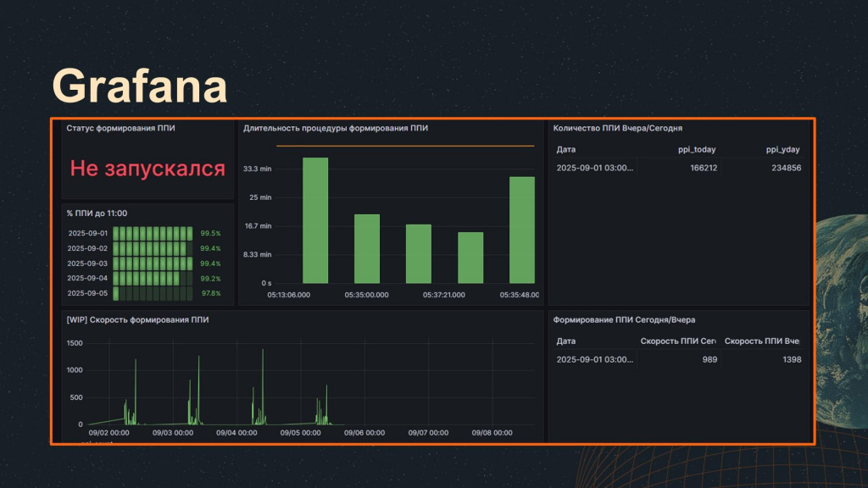Click the 234856 table cell
868x488 pixels.
[x=786, y=168]
